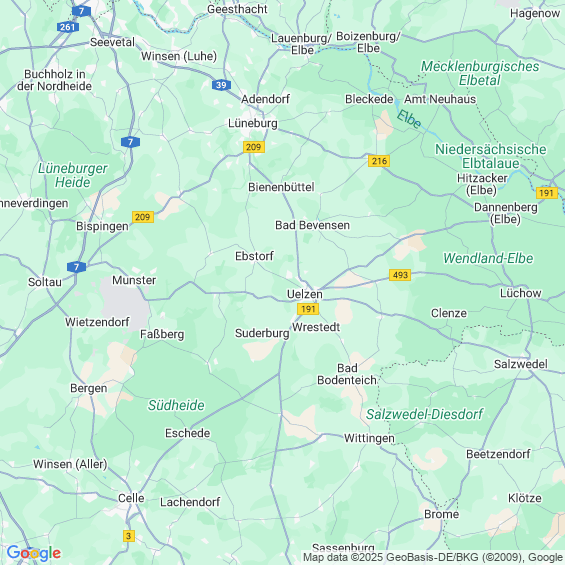Select the Uelzen town label

pyautogui.click(x=304, y=294)
